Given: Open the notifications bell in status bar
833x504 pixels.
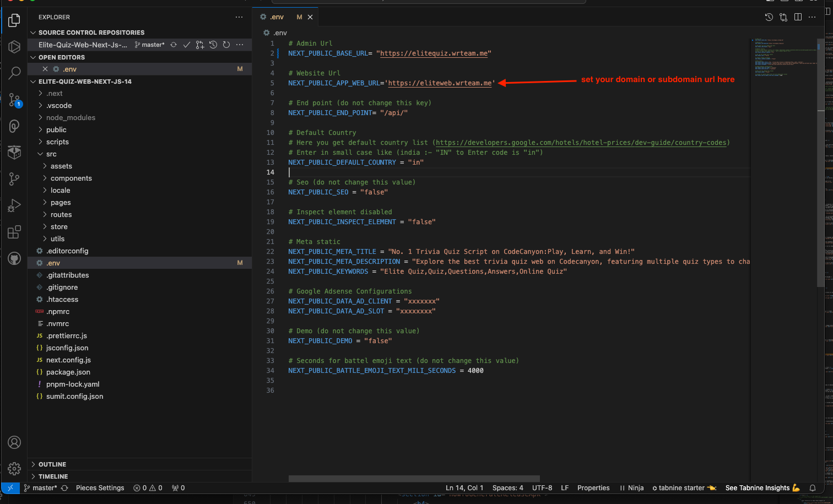Looking at the screenshot, I should 812,488.
